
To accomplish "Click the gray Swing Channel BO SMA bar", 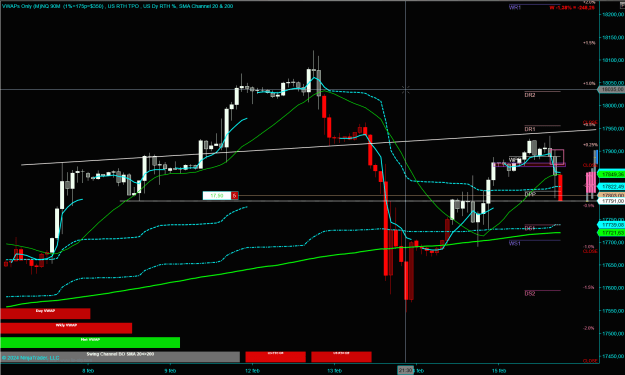I will click(120, 357).
